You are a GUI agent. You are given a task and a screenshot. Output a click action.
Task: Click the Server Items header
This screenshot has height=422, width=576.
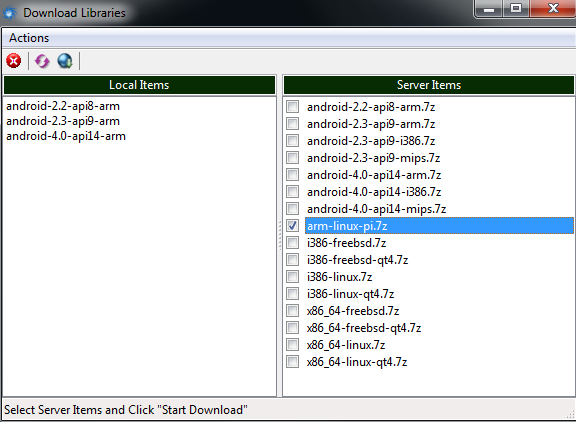tap(429, 85)
